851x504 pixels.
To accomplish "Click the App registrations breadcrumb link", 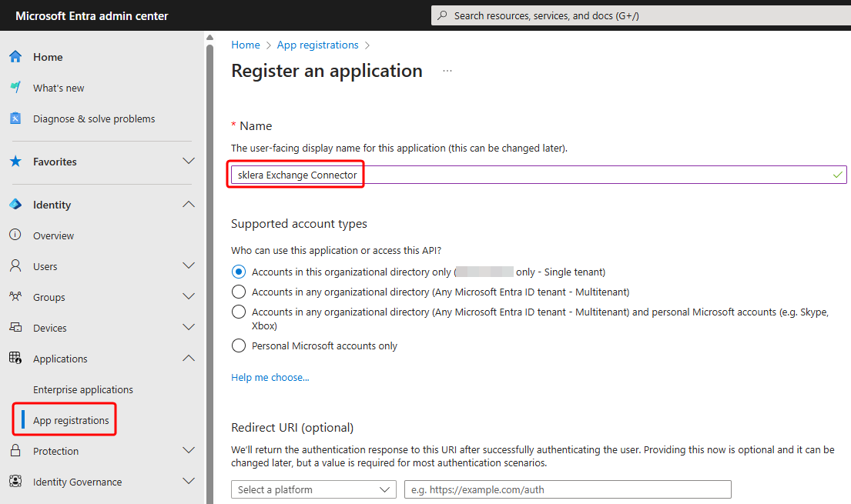I will 317,45.
